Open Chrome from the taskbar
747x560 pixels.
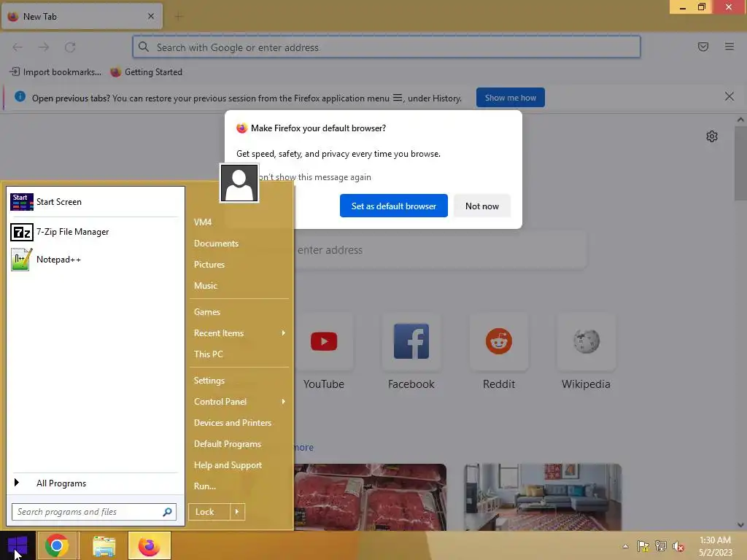(x=57, y=545)
